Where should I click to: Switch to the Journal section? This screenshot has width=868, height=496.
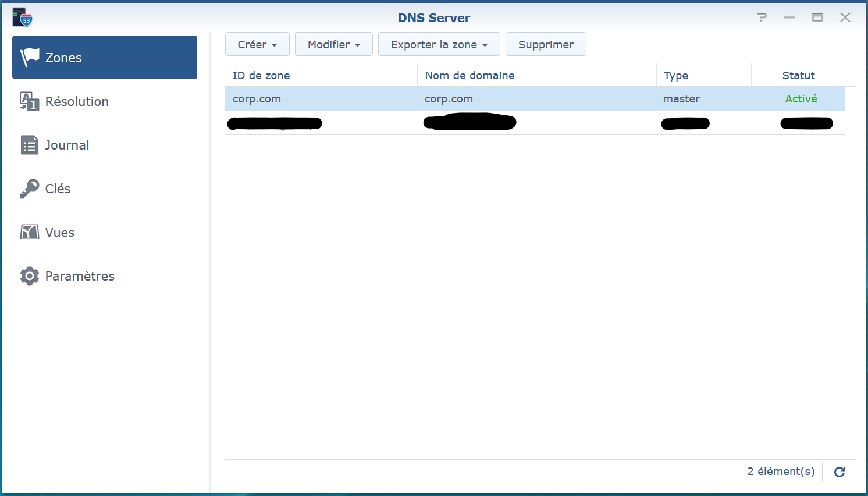tap(67, 145)
